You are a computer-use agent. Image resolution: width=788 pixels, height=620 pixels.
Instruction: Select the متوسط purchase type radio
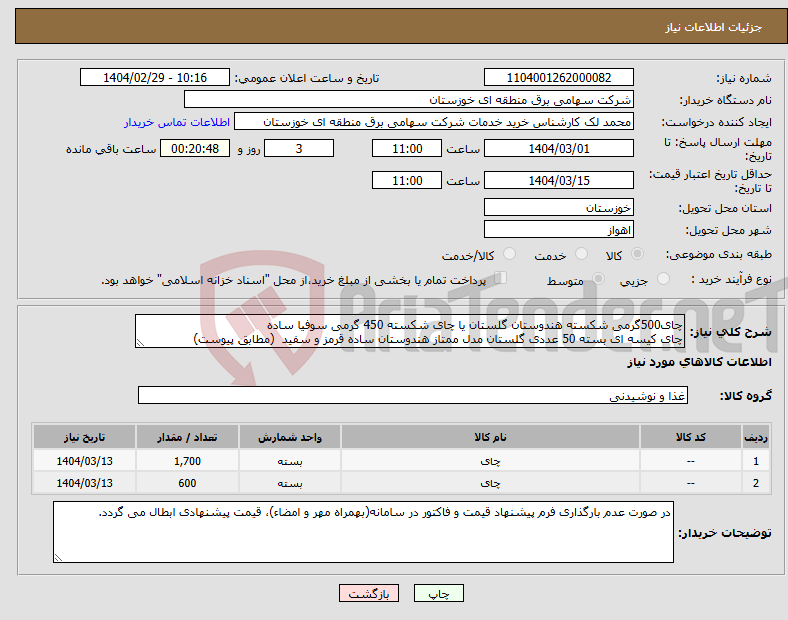(598, 278)
